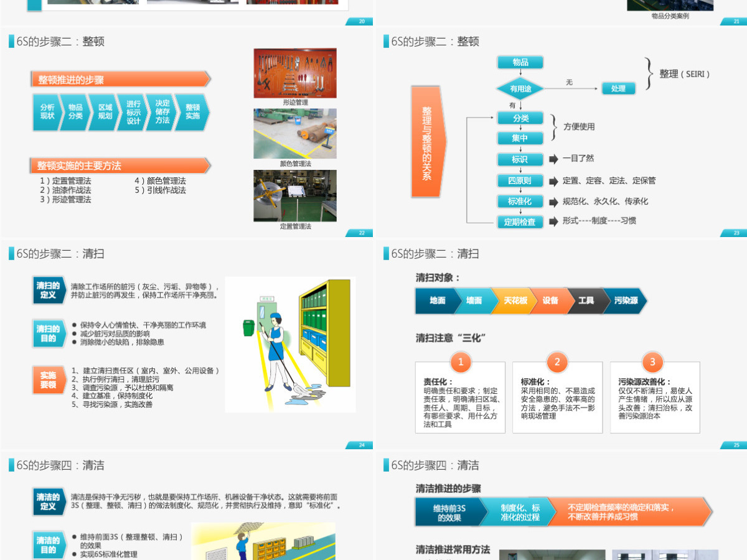Open the machine photo captioned 定置管理法
747x560 pixels.
(x=295, y=196)
